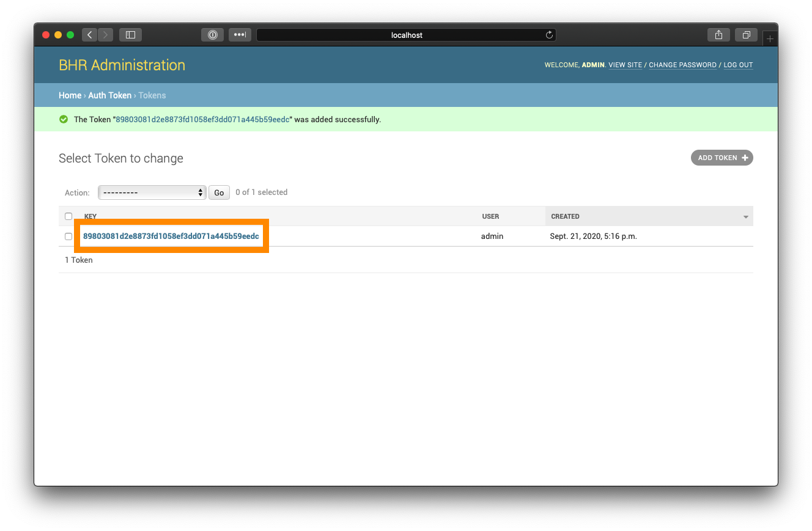
Task: Show all tabs overview icon
Action: pos(746,35)
